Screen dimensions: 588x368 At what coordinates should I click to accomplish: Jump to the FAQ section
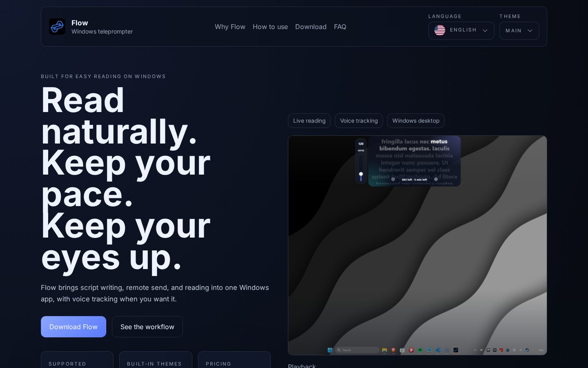tap(340, 27)
